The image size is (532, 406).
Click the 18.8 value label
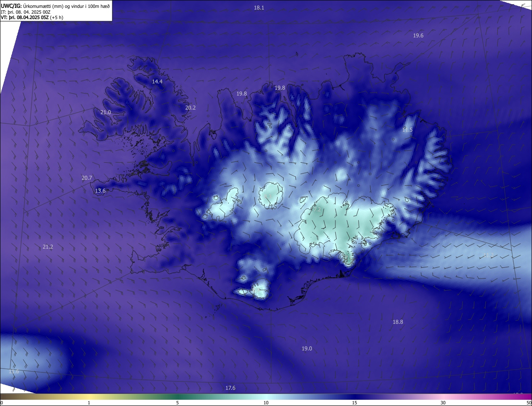[398, 322]
